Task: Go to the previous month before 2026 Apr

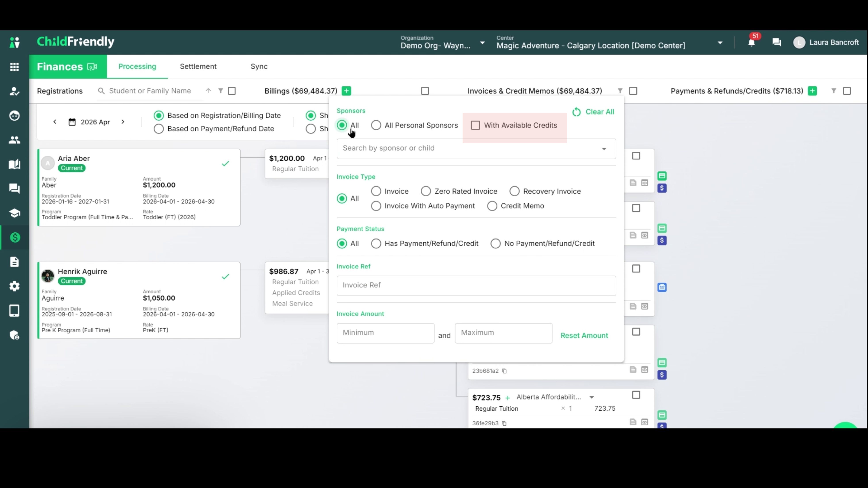Action: [55, 122]
